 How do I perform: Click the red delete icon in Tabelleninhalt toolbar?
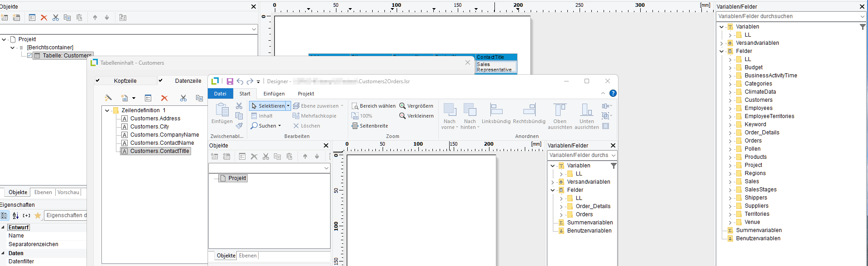click(x=164, y=98)
